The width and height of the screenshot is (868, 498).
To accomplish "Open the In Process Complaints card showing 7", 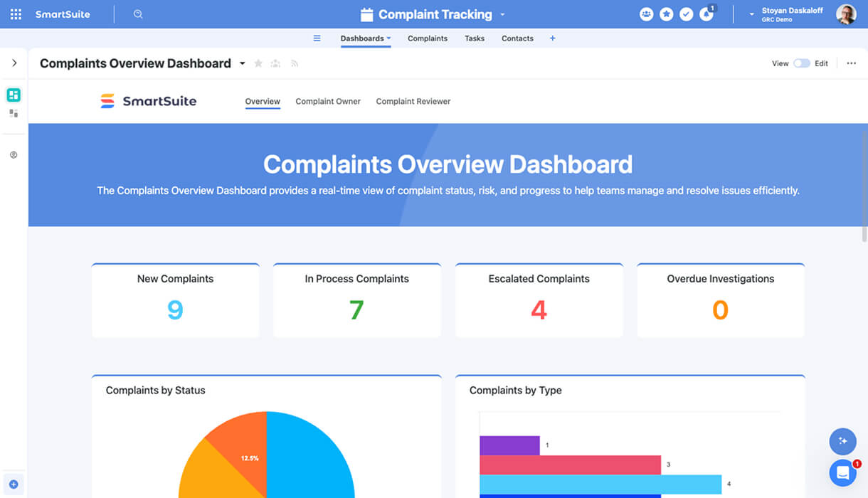I will tap(357, 300).
